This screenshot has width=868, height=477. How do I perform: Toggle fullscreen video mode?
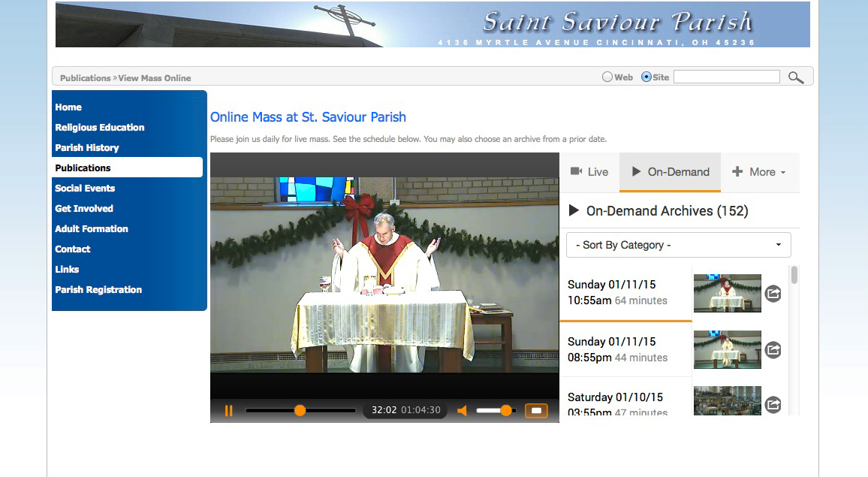[536, 410]
